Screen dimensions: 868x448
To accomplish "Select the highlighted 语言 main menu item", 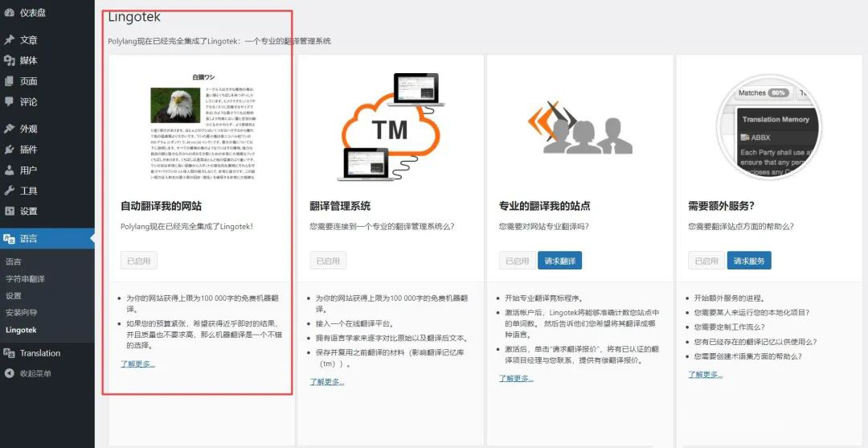I will (x=47, y=239).
